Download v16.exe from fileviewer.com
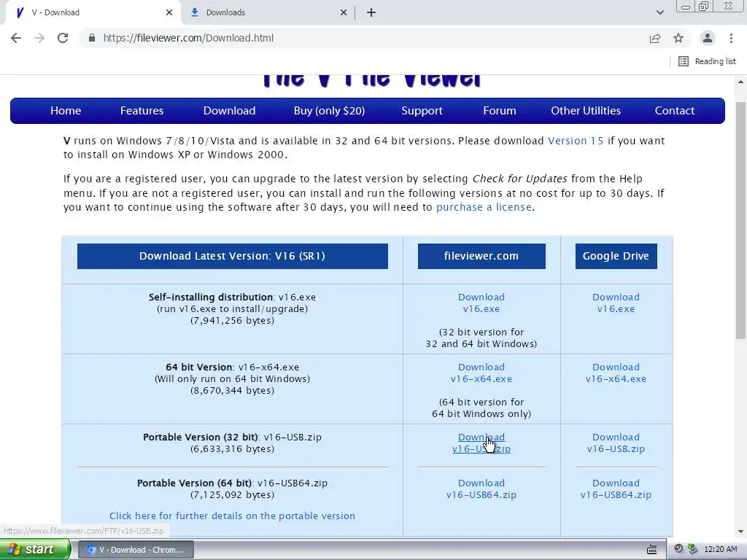747x560 pixels. [481, 303]
